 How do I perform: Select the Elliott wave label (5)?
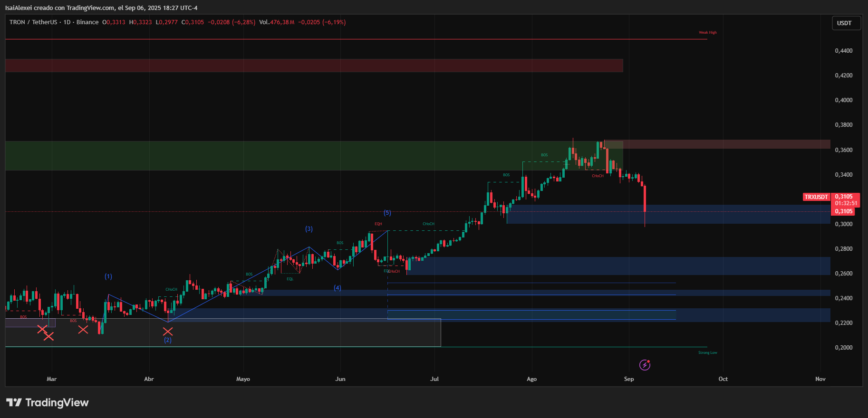387,213
